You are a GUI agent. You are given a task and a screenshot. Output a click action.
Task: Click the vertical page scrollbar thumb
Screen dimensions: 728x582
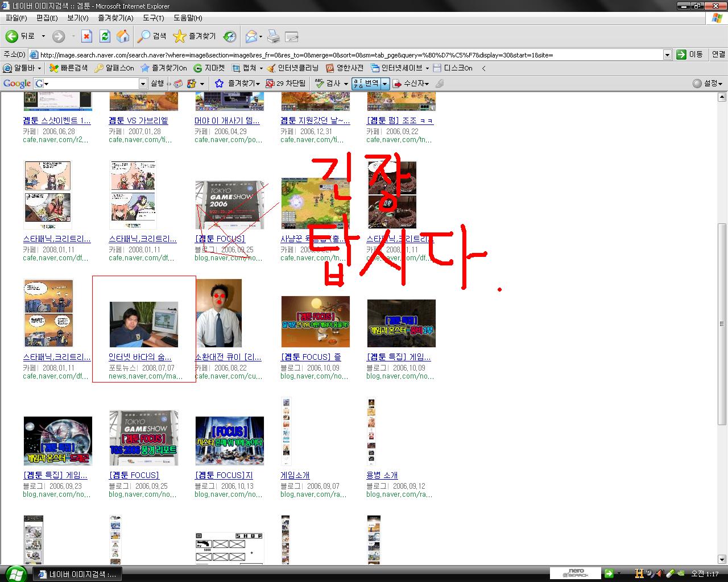722,324
